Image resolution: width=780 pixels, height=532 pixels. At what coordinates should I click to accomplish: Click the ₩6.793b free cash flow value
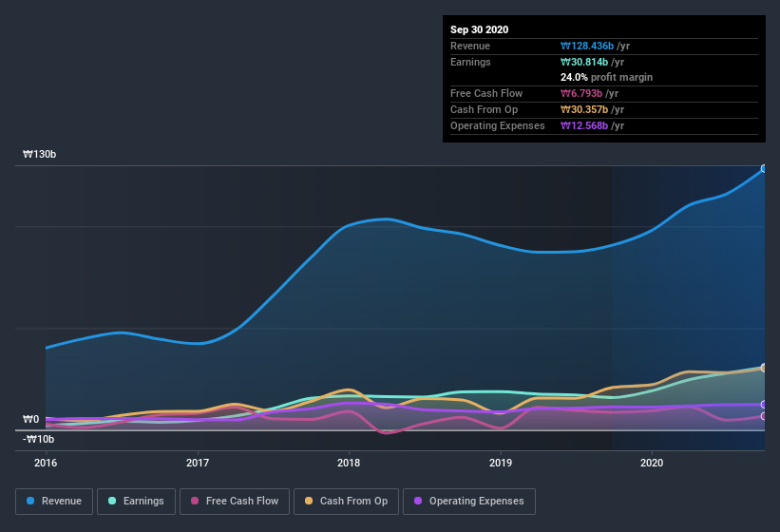(581, 93)
